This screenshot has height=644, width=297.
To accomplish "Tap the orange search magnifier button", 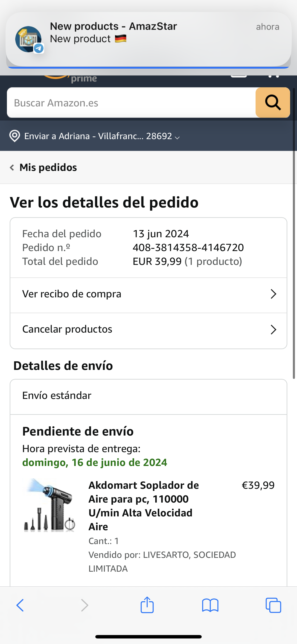I will point(273,102).
